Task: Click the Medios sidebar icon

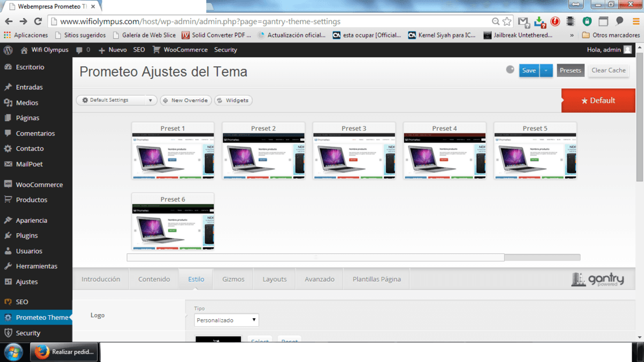Action: point(8,102)
